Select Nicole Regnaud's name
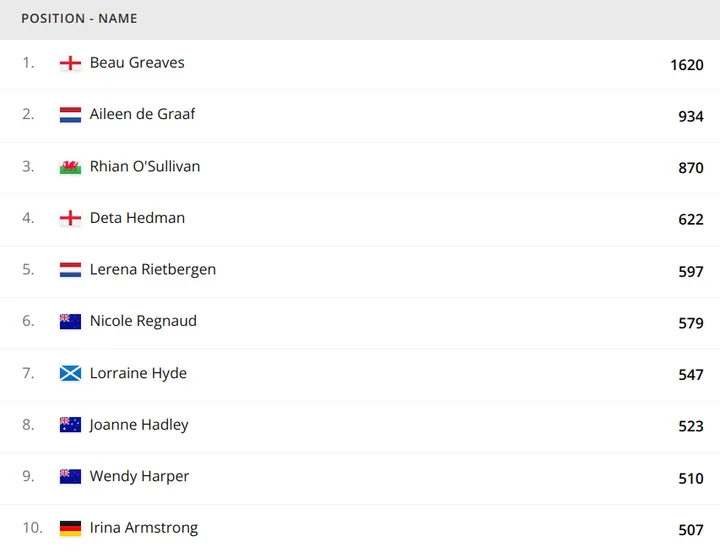 point(143,321)
